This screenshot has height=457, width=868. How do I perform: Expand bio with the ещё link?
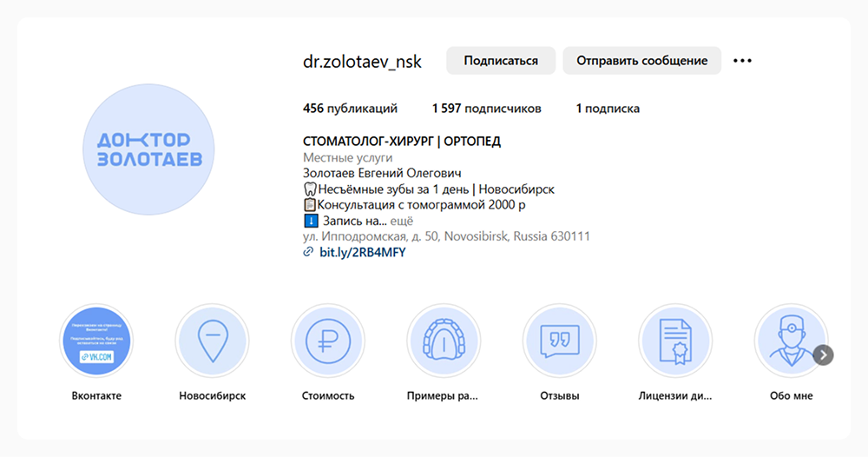tap(390, 221)
